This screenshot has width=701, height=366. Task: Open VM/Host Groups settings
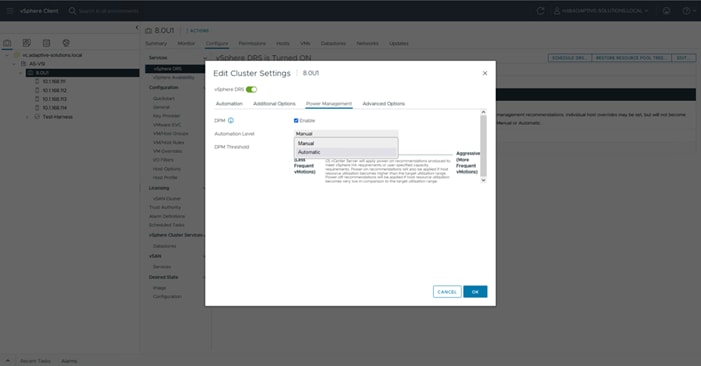[170, 134]
